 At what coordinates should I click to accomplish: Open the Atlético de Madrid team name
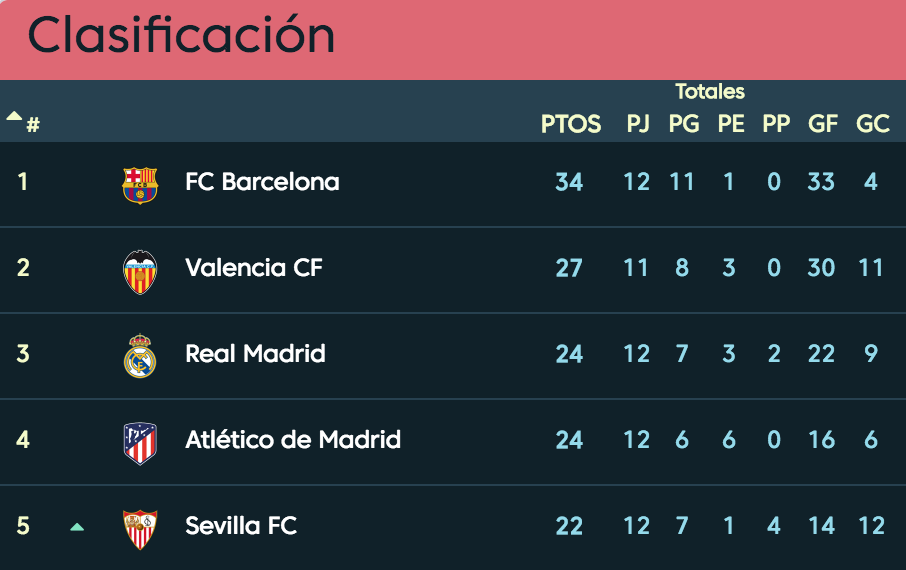(293, 439)
